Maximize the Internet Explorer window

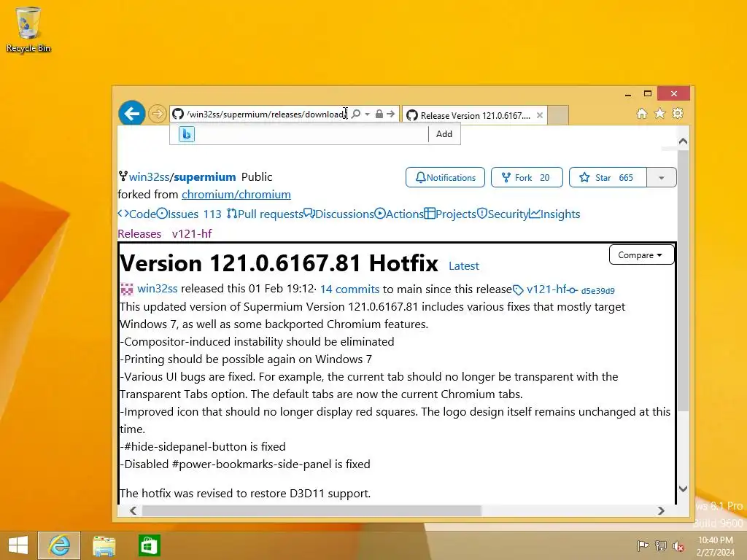pos(648,94)
